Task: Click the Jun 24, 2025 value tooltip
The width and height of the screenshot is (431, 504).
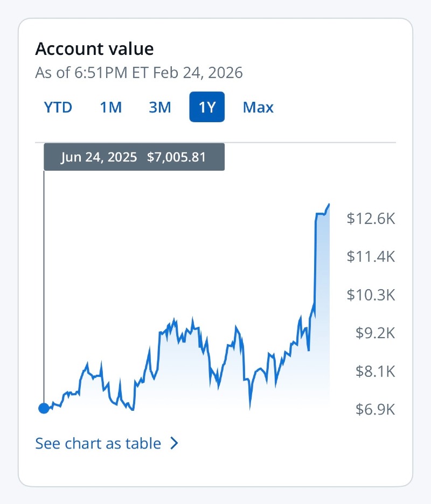Action: click(x=134, y=158)
